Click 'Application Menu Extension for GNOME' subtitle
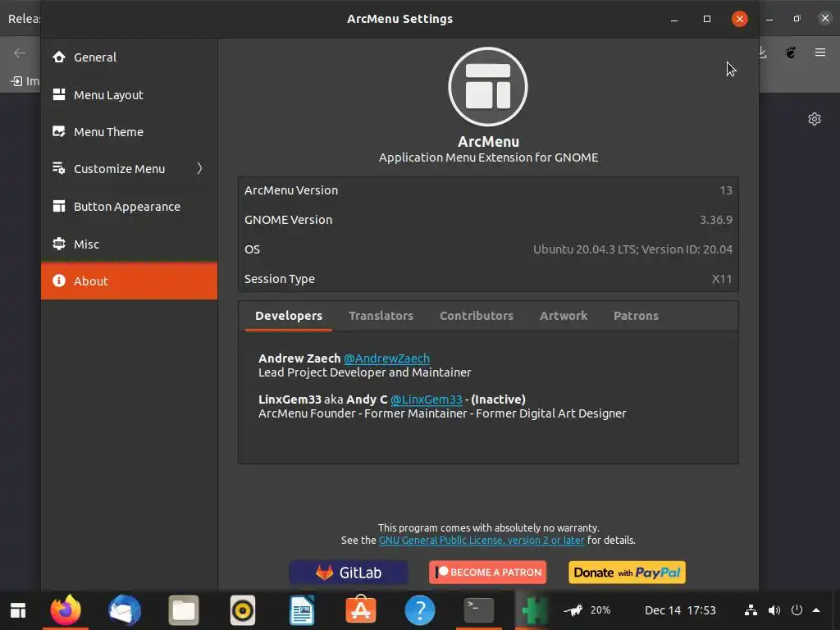Image resolution: width=840 pixels, height=630 pixels. pyautogui.click(x=488, y=157)
